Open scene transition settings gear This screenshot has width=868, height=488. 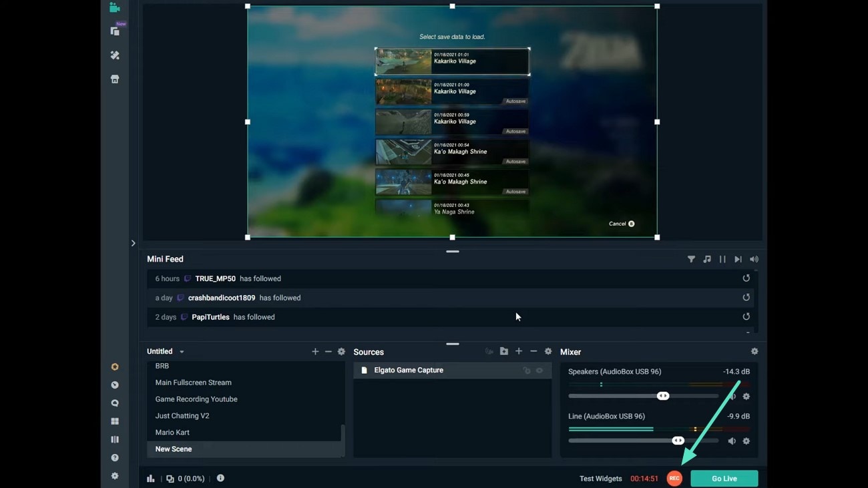tap(341, 352)
